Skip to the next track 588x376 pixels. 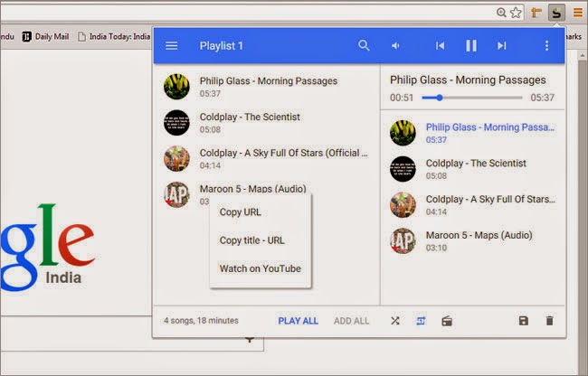pos(501,46)
